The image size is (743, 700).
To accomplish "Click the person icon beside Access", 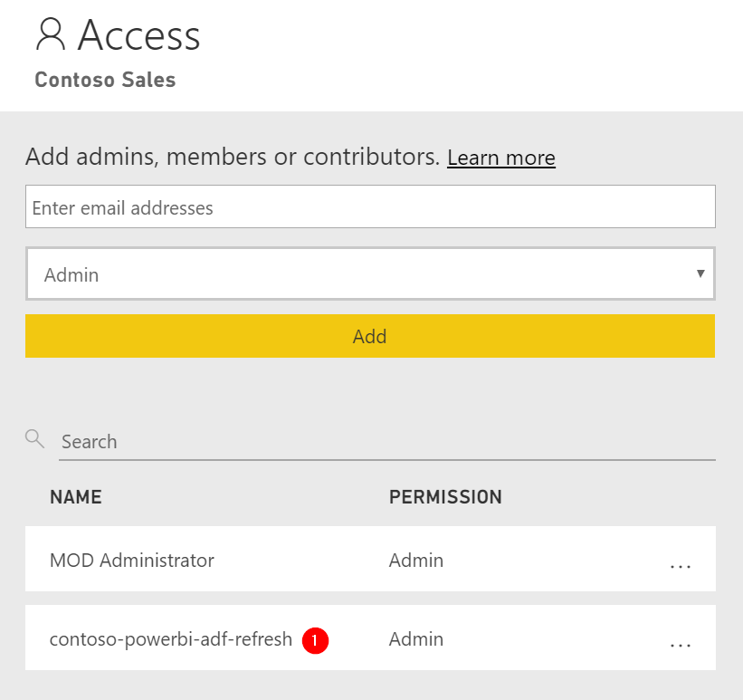I will coord(51,34).
